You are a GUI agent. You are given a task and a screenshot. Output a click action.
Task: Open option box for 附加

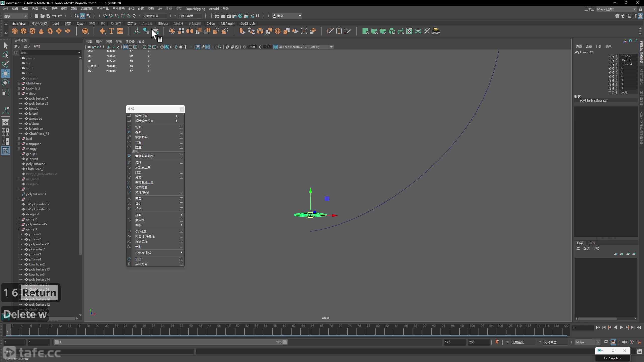tap(181, 172)
